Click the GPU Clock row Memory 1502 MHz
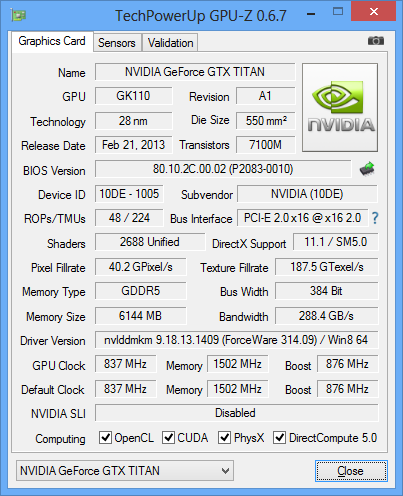 pyautogui.click(x=238, y=364)
